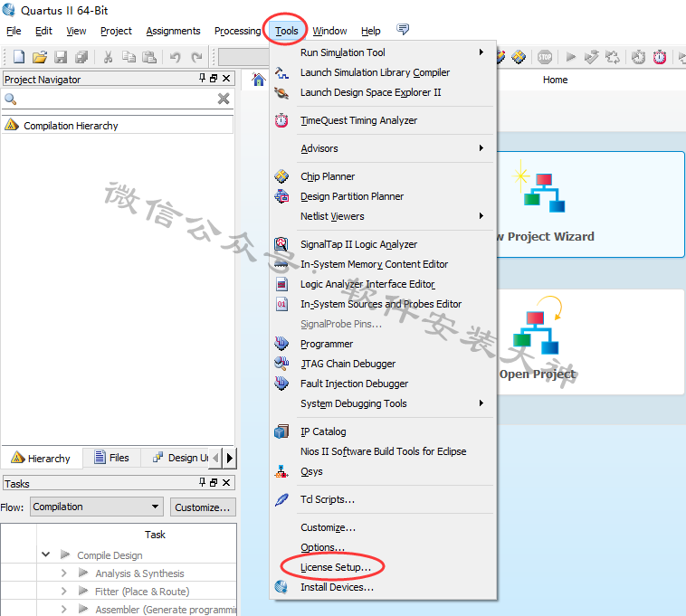Open the Window menu

coord(329,31)
